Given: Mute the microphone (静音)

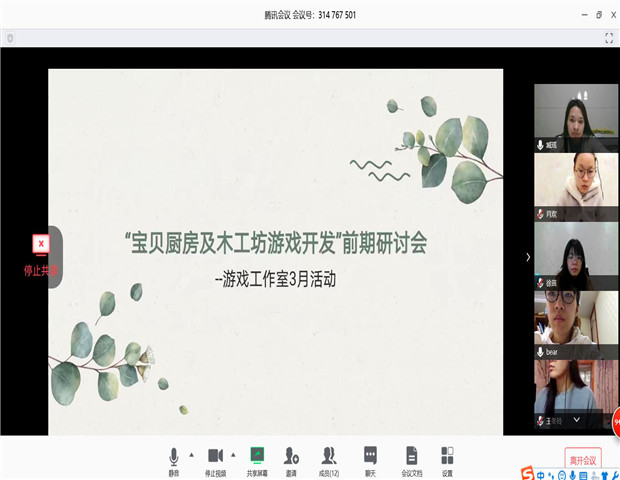Looking at the screenshot, I should pos(174,458).
